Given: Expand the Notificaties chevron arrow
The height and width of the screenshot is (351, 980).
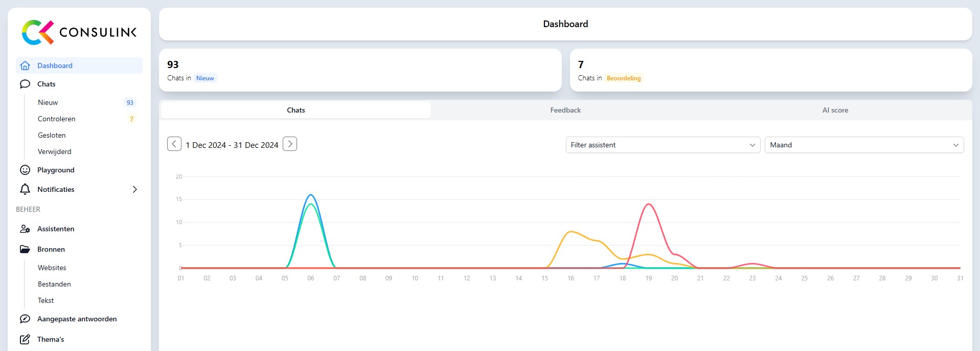Looking at the screenshot, I should [x=135, y=189].
